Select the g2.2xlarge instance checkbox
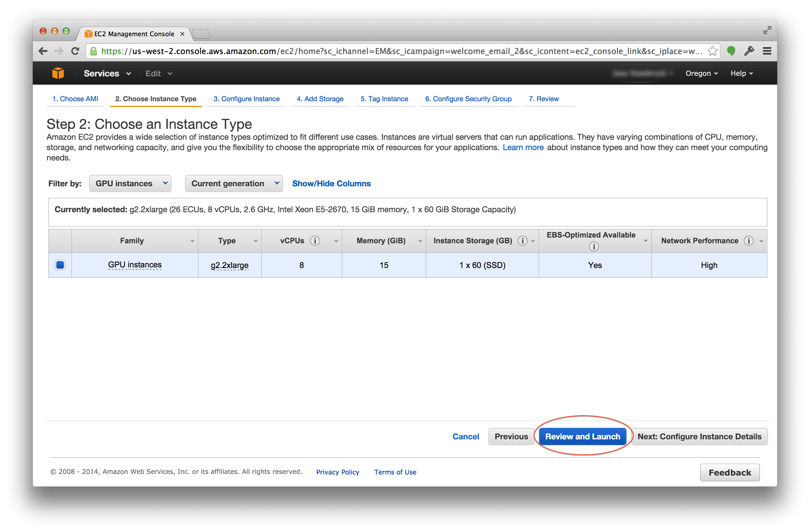This screenshot has width=810, height=532. coord(60,265)
